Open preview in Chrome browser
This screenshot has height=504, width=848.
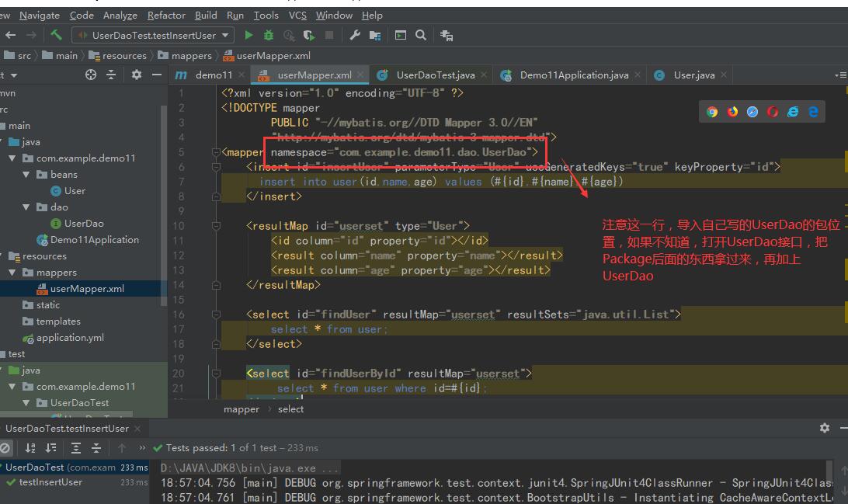[712, 112]
